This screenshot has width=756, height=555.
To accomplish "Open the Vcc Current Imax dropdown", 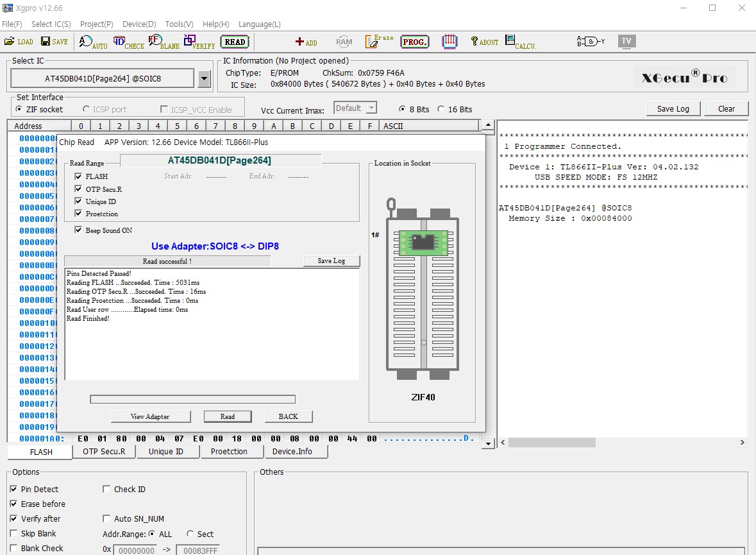I will [370, 108].
